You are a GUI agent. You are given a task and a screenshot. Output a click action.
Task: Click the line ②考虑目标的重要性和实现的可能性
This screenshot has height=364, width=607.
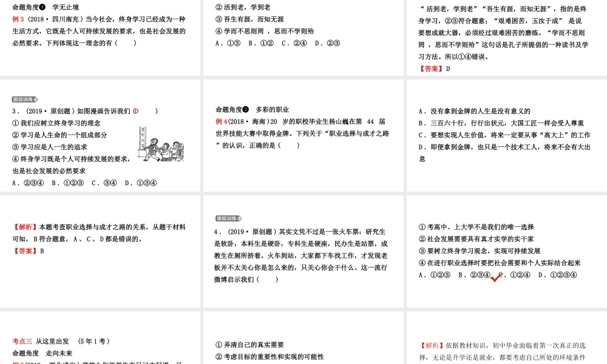[270, 357]
